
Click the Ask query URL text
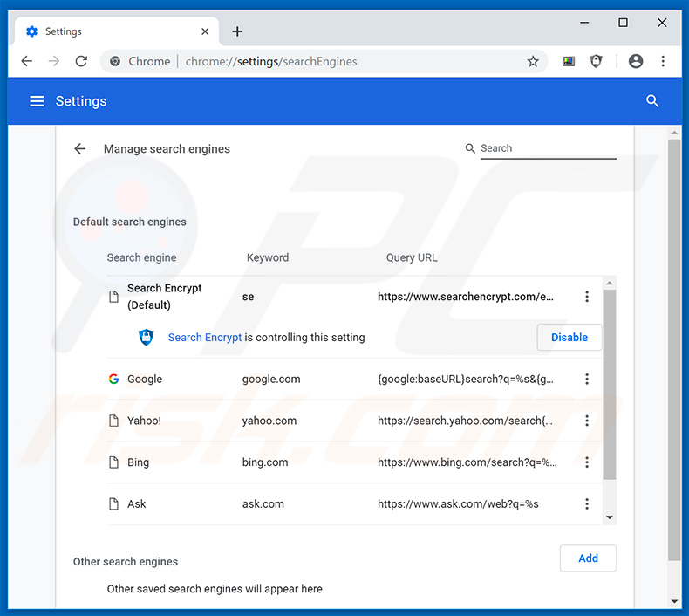tap(458, 503)
